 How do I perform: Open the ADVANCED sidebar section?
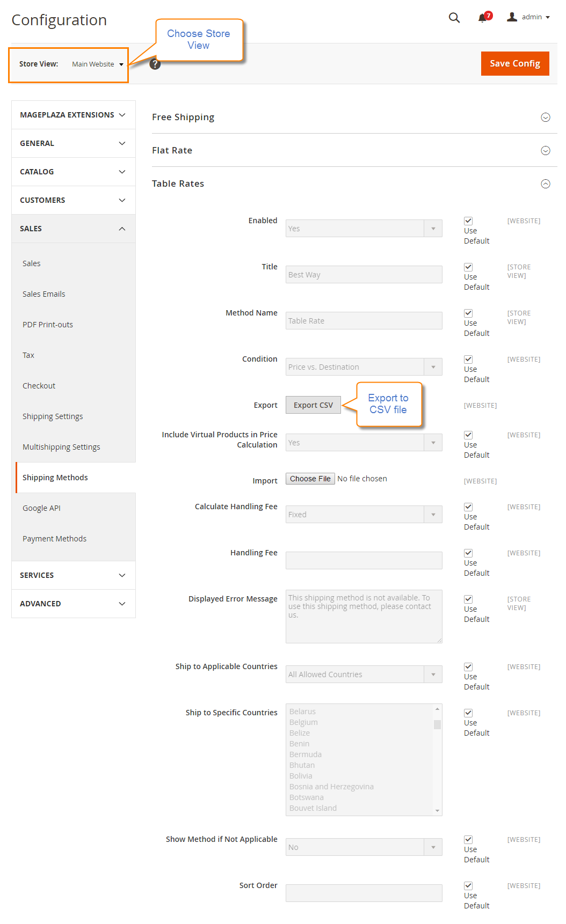73,603
